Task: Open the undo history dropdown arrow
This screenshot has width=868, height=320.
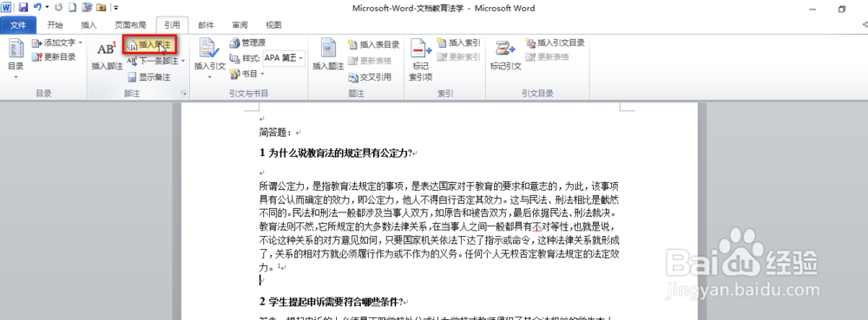Action: pos(47,8)
